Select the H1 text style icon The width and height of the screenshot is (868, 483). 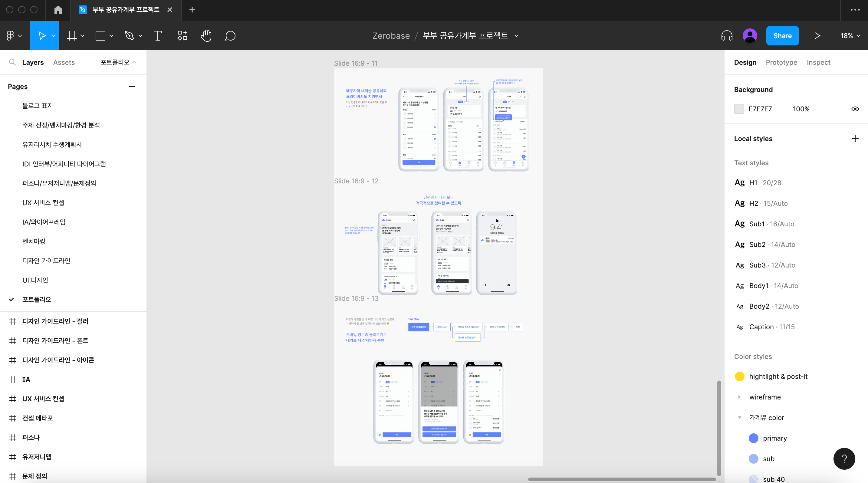[740, 182]
